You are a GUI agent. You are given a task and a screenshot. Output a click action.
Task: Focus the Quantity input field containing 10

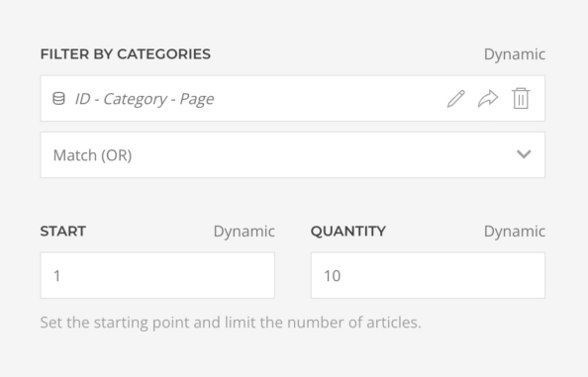coord(428,275)
